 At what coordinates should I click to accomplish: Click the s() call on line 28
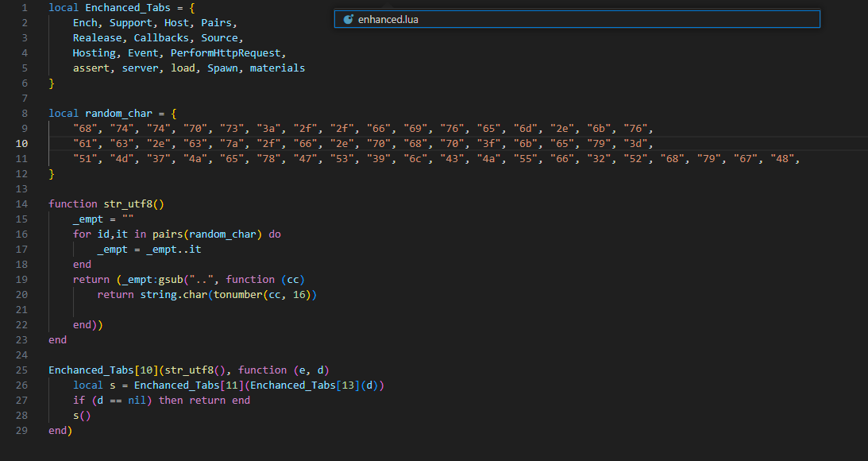(x=82, y=416)
